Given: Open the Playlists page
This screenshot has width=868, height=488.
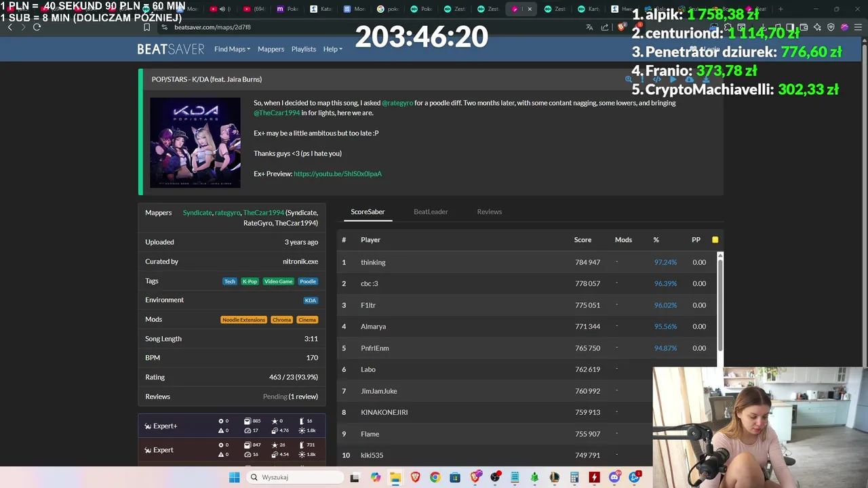Looking at the screenshot, I should pos(304,49).
